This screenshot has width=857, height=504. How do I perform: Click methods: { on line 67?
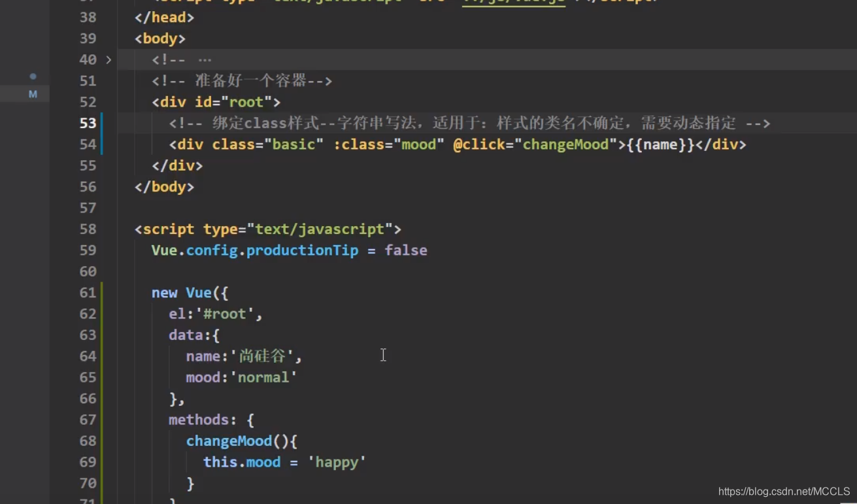(211, 420)
